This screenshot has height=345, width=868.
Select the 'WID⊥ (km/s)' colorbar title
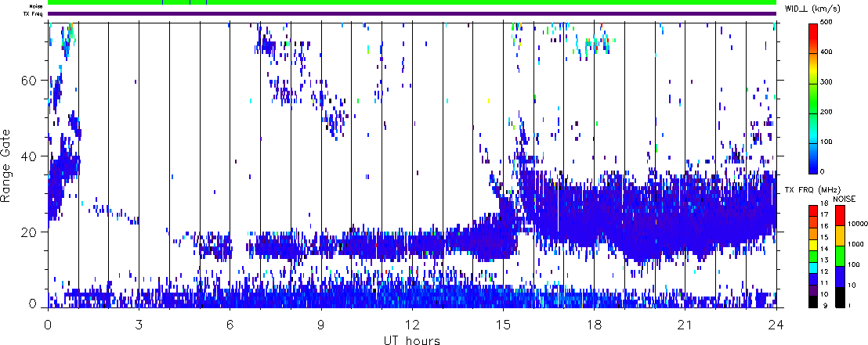[812, 9]
